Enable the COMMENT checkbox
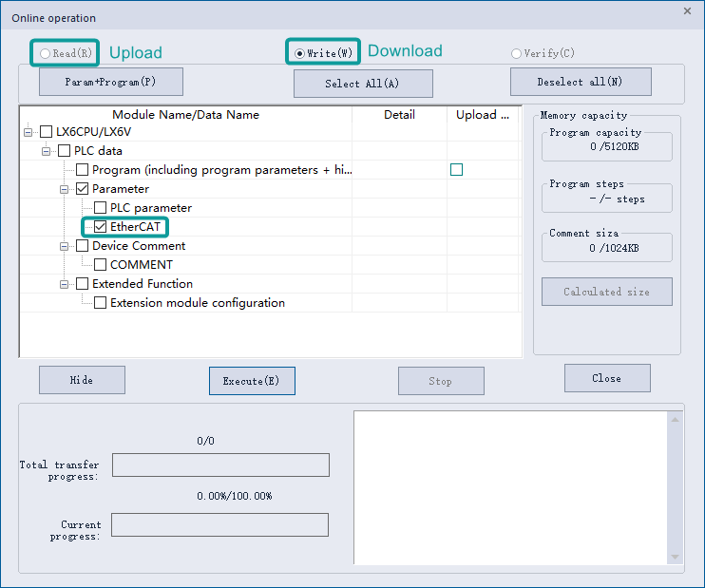Viewport: 705px width, 588px height. [100, 265]
